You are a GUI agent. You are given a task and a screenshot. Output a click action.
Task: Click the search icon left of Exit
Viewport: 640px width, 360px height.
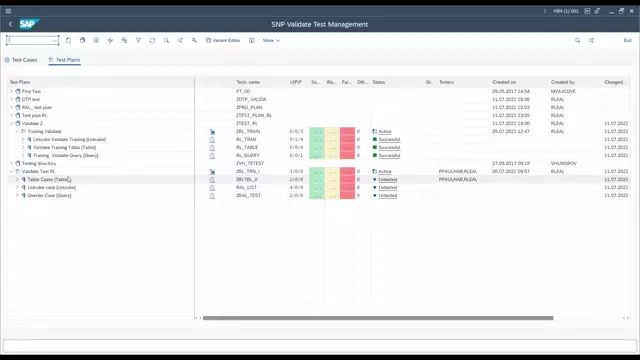pyautogui.click(x=578, y=40)
